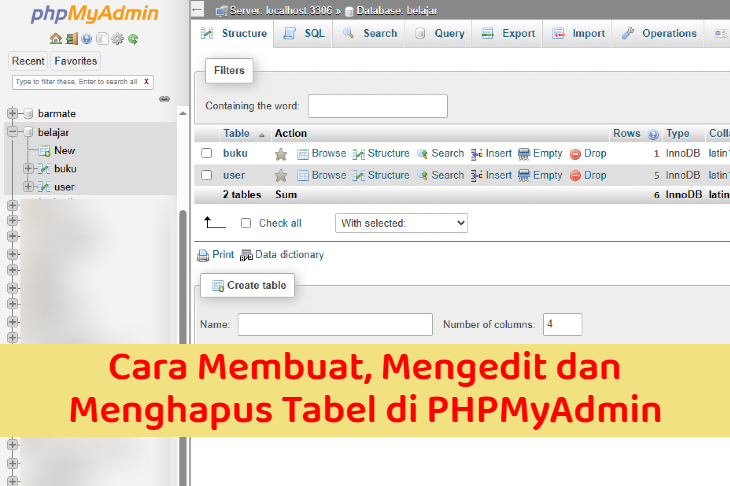Search in the user table
730x486 pixels.
440,176
